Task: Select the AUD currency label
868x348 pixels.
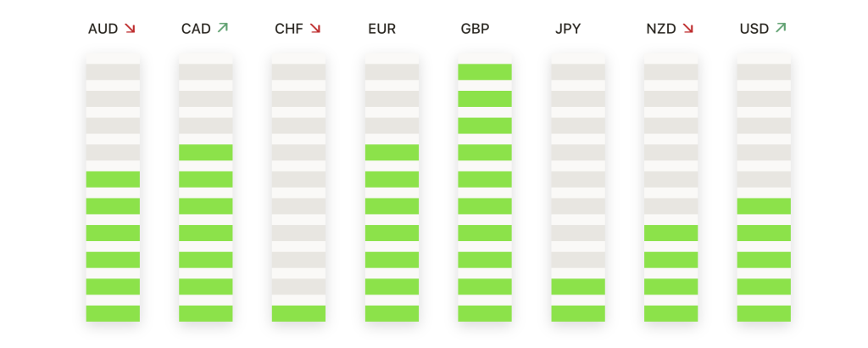Action: click(x=103, y=29)
